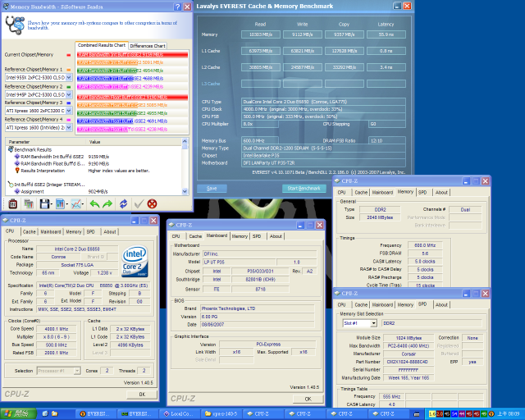This screenshot has height=420, width=525.
Task: Click the question mark Help button in Sandra title bar
Action: (178, 7)
